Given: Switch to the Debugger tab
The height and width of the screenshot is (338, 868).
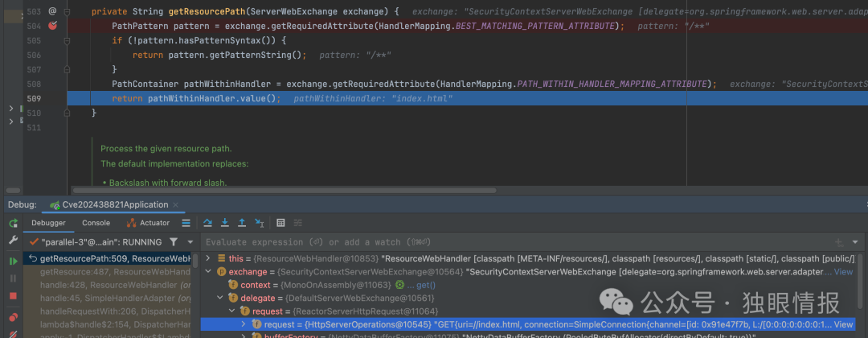Looking at the screenshot, I should pyautogui.click(x=48, y=223).
